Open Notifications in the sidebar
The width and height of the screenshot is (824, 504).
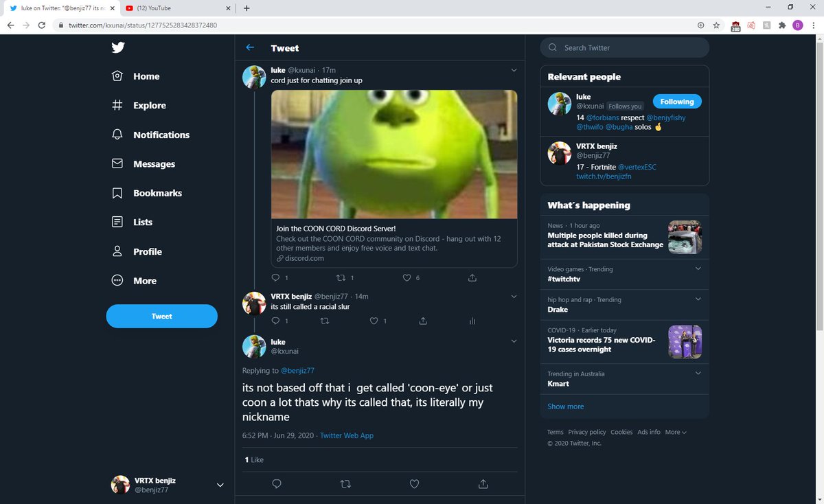[161, 135]
